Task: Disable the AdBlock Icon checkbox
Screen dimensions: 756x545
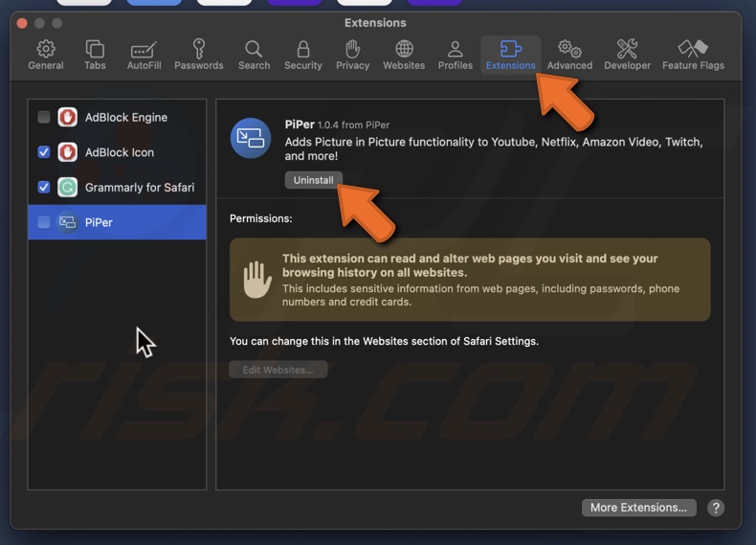Action: tap(44, 152)
